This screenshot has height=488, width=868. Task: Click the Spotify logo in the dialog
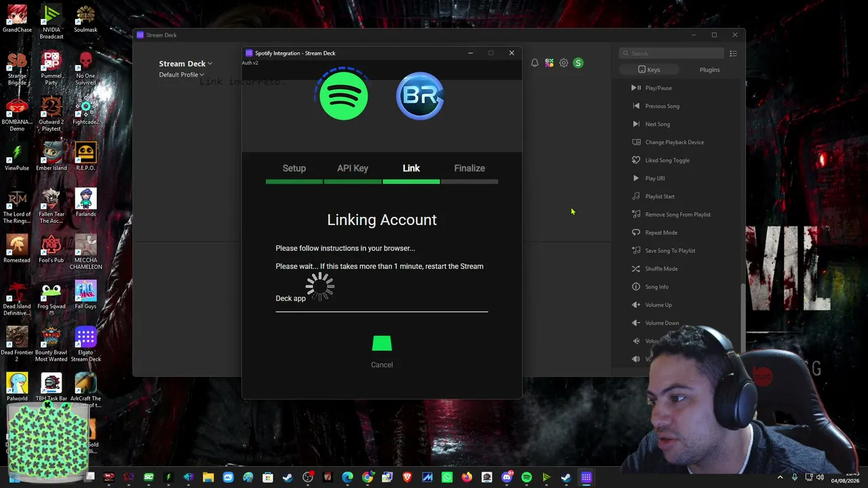[x=344, y=96]
